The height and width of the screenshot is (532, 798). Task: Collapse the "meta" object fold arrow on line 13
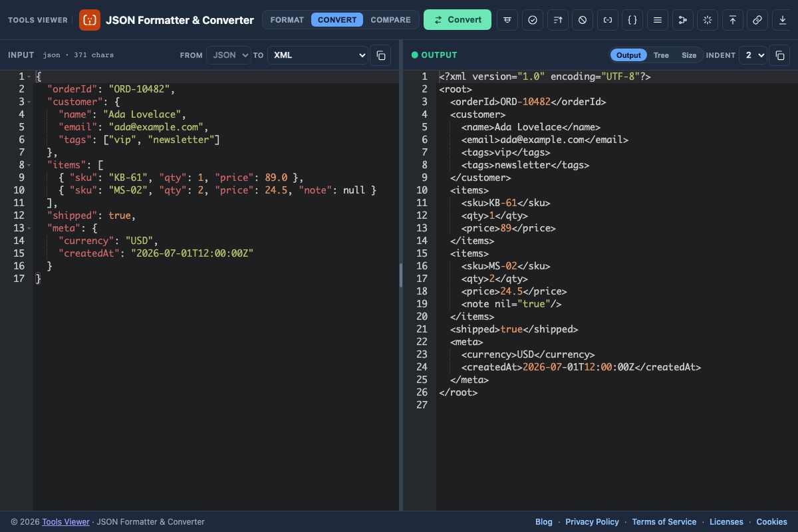[30, 229]
